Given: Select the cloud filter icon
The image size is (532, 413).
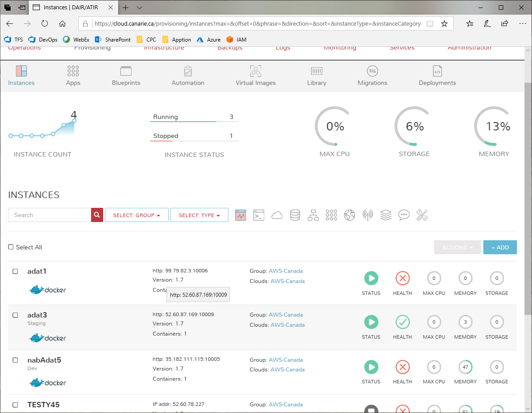Looking at the screenshot, I should pyautogui.click(x=277, y=215).
